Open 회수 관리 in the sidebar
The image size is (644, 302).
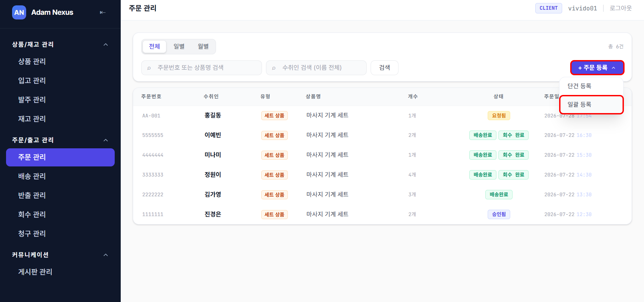[60, 214]
